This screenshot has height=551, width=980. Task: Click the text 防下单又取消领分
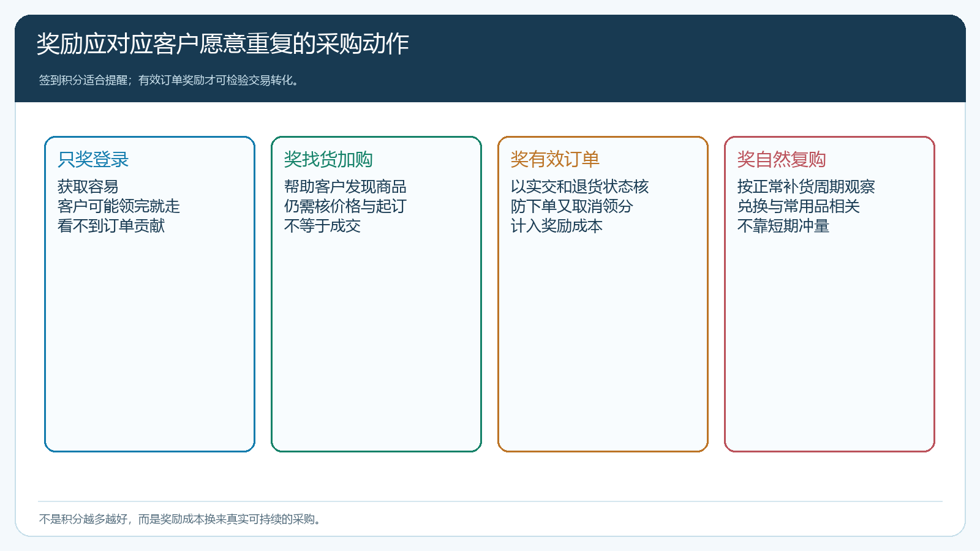click(x=572, y=206)
